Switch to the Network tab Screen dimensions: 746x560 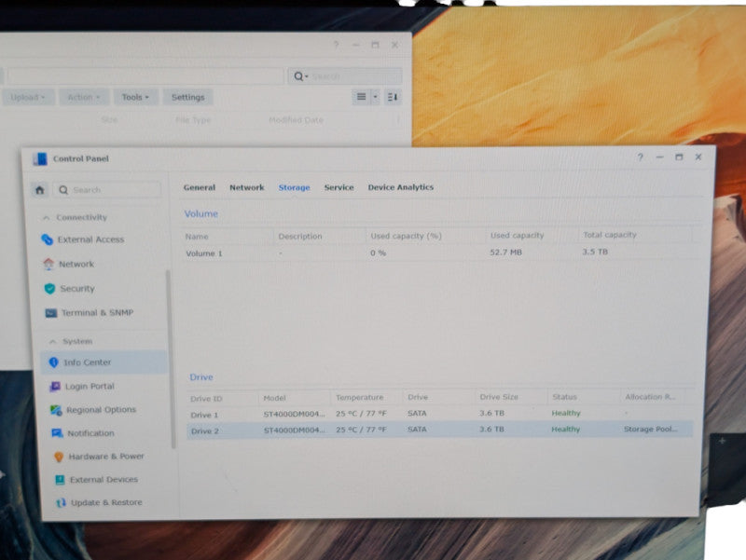246,188
